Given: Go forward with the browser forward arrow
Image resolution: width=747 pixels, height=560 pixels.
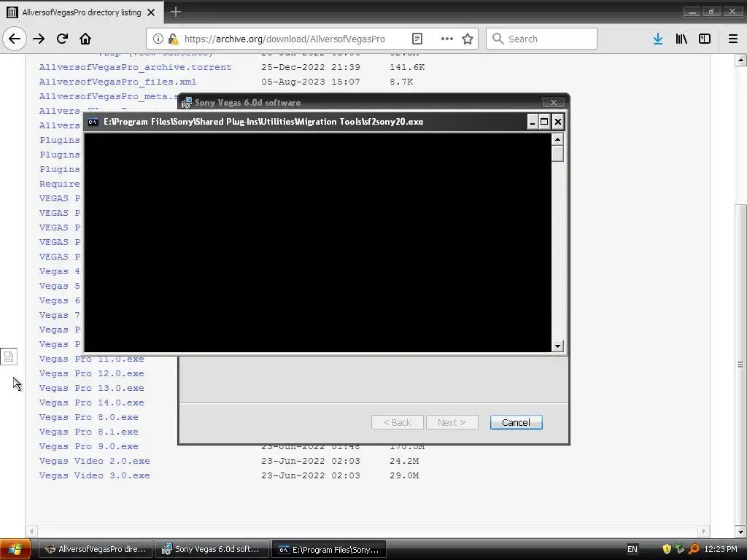Looking at the screenshot, I should (x=39, y=39).
